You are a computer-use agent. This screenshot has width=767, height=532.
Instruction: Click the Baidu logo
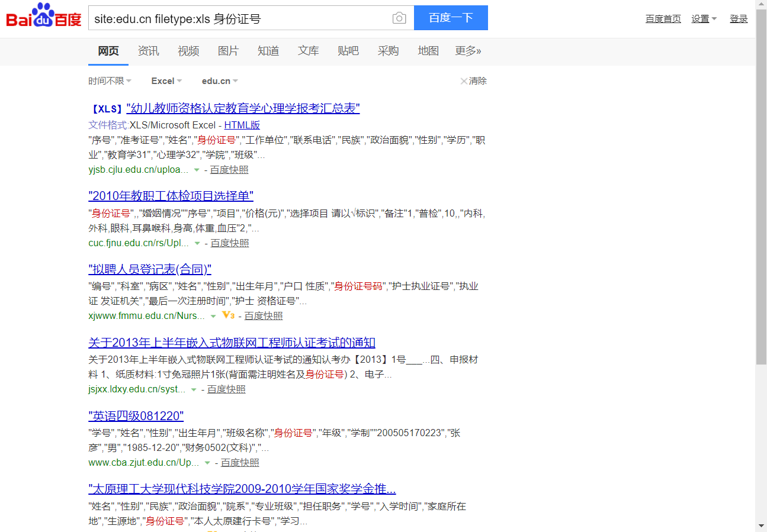[44, 16]
